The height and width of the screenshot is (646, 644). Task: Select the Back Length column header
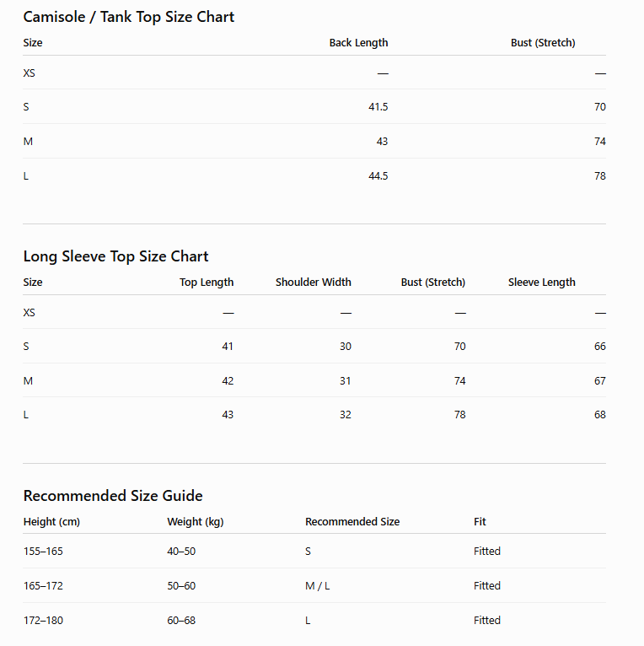coord(358,43)
